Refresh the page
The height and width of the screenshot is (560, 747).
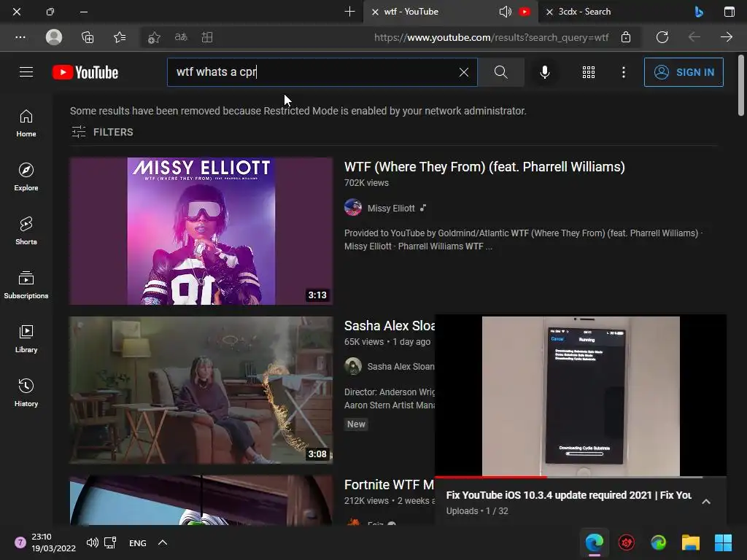(662, 37)
